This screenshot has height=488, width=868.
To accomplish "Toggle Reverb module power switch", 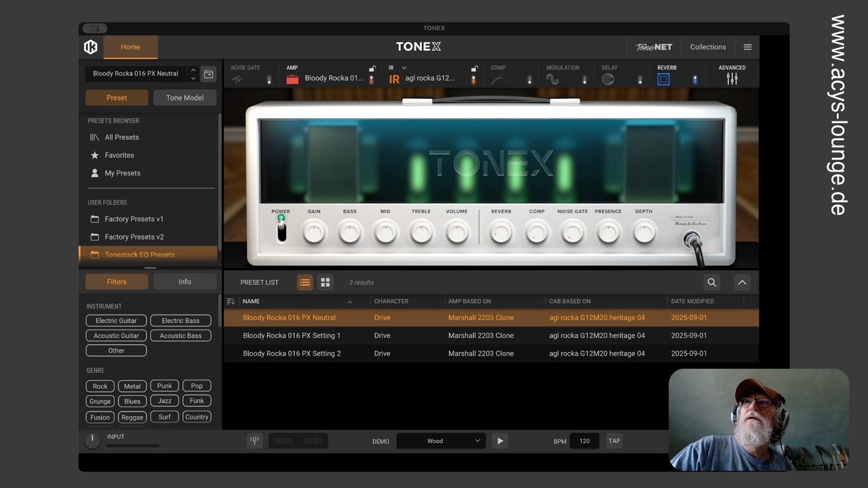I will 694,80.
